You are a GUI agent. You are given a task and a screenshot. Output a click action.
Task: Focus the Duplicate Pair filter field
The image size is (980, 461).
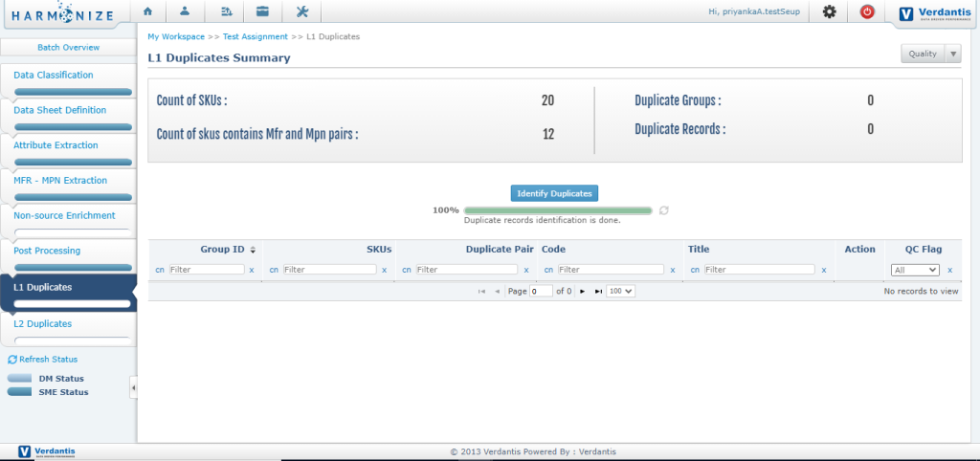click(466, 270)
